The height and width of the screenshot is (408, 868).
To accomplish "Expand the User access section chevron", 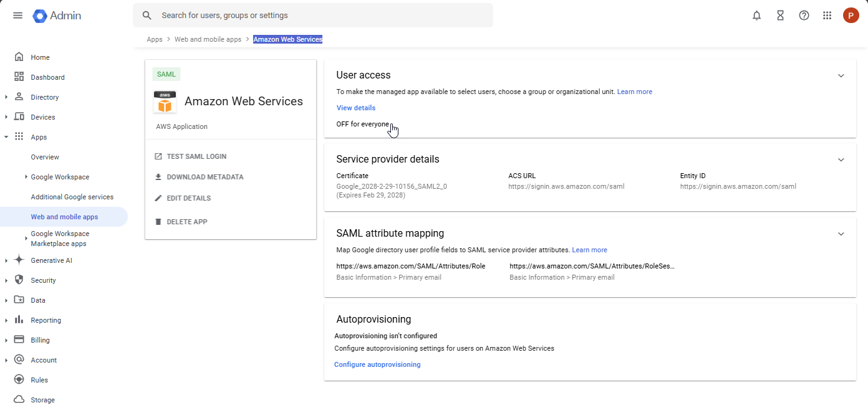I will [x=841, y=76].
